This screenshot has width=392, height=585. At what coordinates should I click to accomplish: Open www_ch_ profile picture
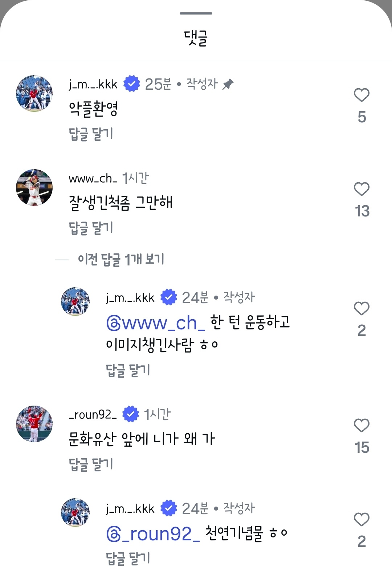pyautogui.click(x=34, y=187)
